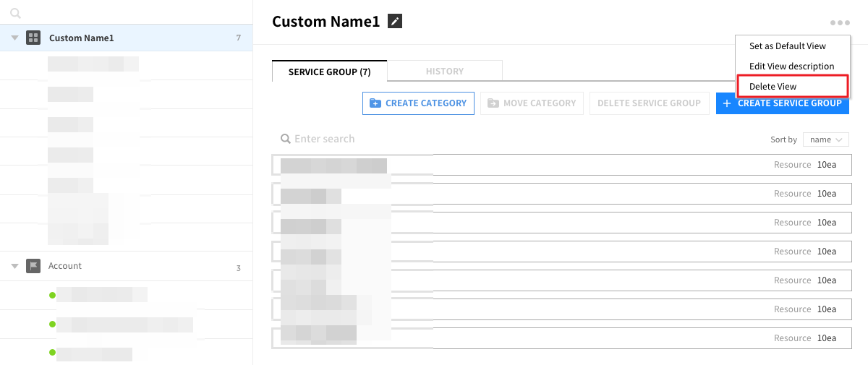The width and height of the screenshot is (868, 365).
Task: Click the pencil edit icon beside Custom Name1
Action: pos(394,22)
